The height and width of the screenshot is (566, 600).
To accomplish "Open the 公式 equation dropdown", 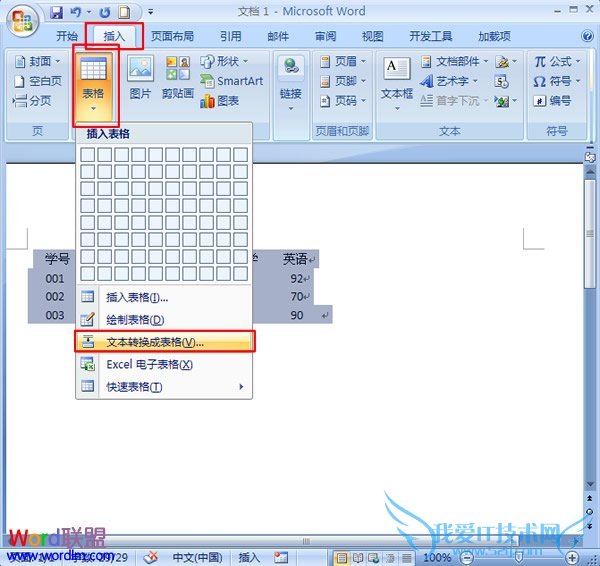I will coord(557,61).
